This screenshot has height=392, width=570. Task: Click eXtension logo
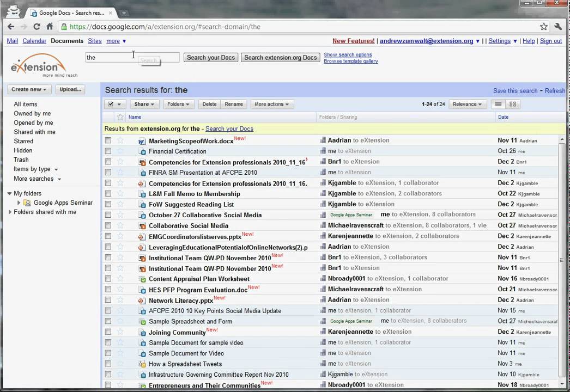(44, 65)
